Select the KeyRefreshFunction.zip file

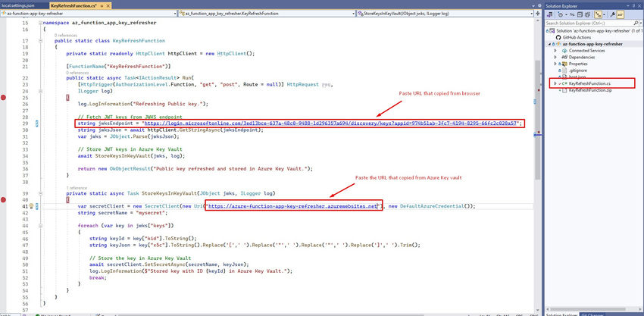click(590, 90)
